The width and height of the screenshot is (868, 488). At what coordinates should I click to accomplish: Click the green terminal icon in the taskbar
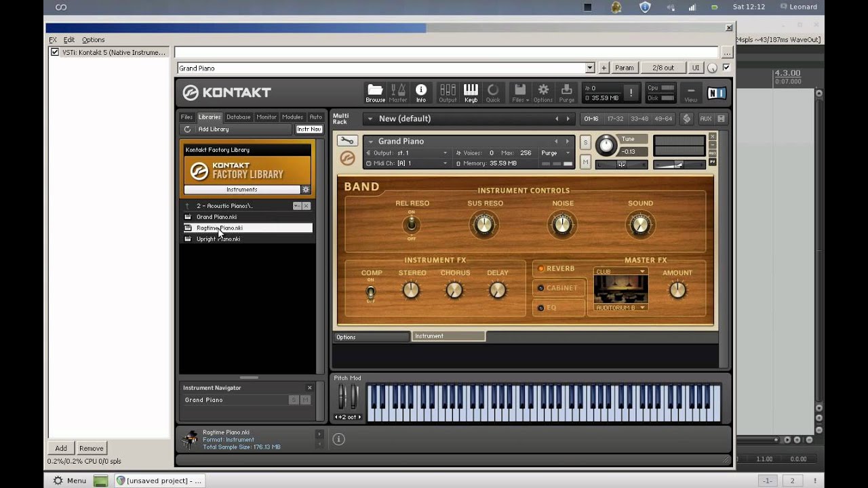(x=100, y=481)
